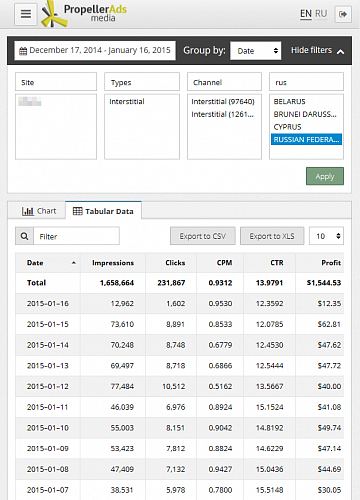This screenshot has width=360, height=500.
Task: Select Interstitial (97640) channel option
Action: coord(224,101)
